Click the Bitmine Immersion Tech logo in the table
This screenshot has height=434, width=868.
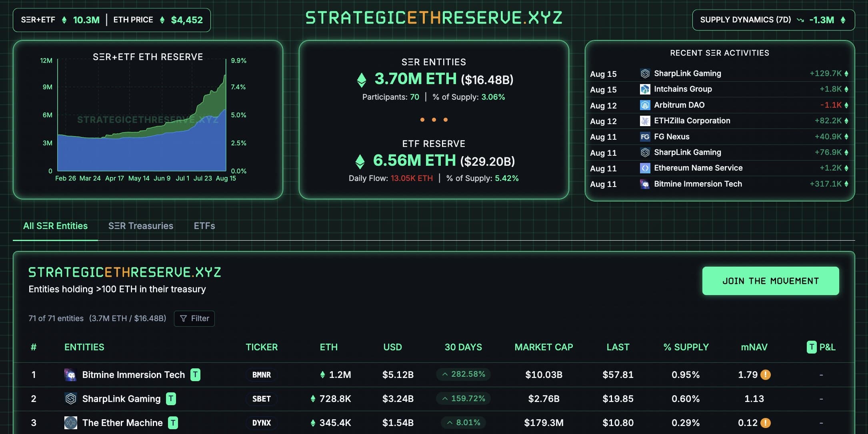(x=71, y=375)
